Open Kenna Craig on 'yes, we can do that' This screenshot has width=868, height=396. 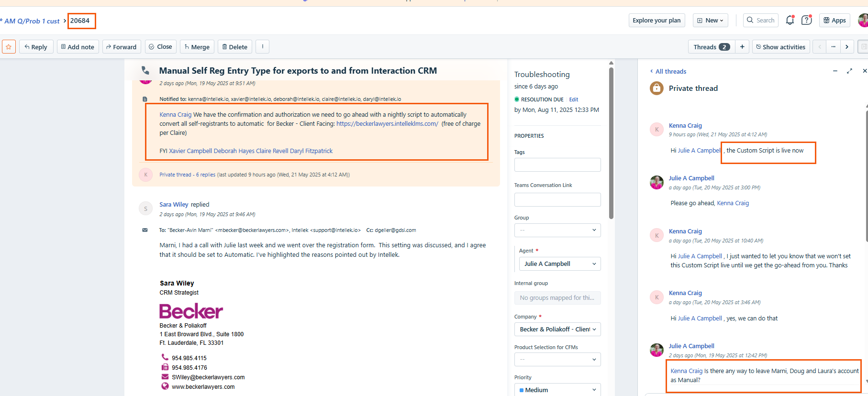(685, 293)
